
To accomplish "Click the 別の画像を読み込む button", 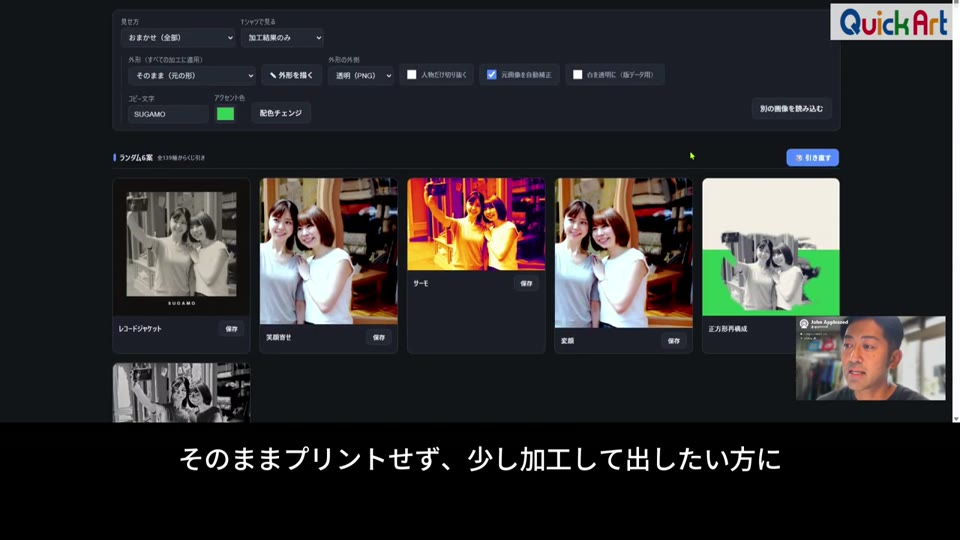I will (791, 108).
